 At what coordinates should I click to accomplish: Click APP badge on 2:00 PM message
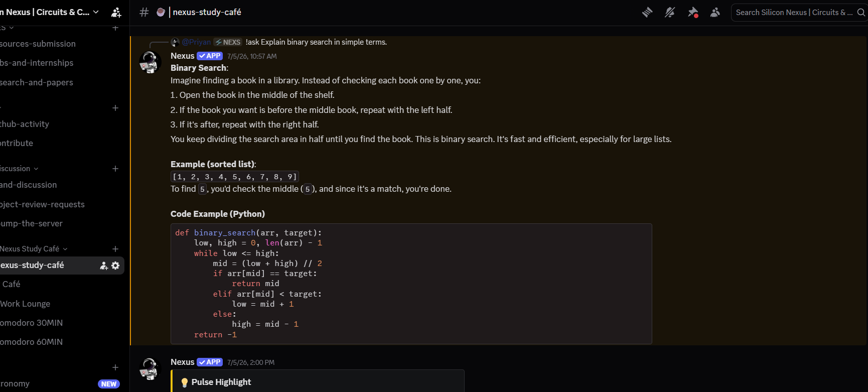pyautogui.click(x=210, y=362)
